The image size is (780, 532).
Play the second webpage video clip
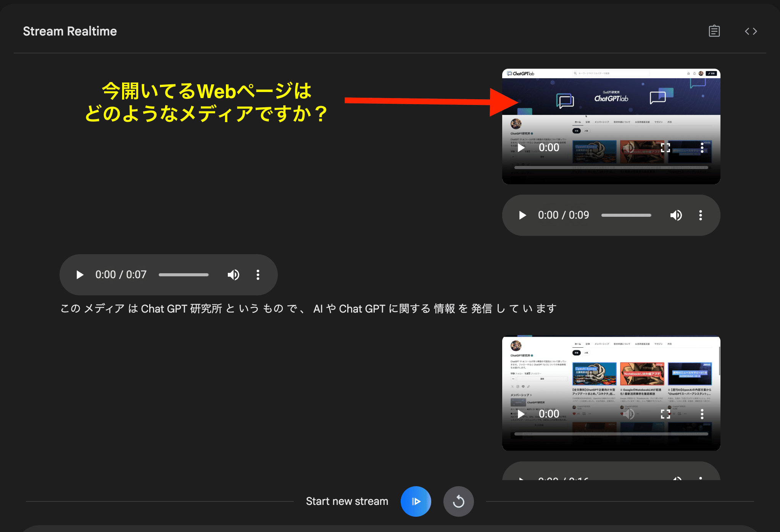point(521,414)
